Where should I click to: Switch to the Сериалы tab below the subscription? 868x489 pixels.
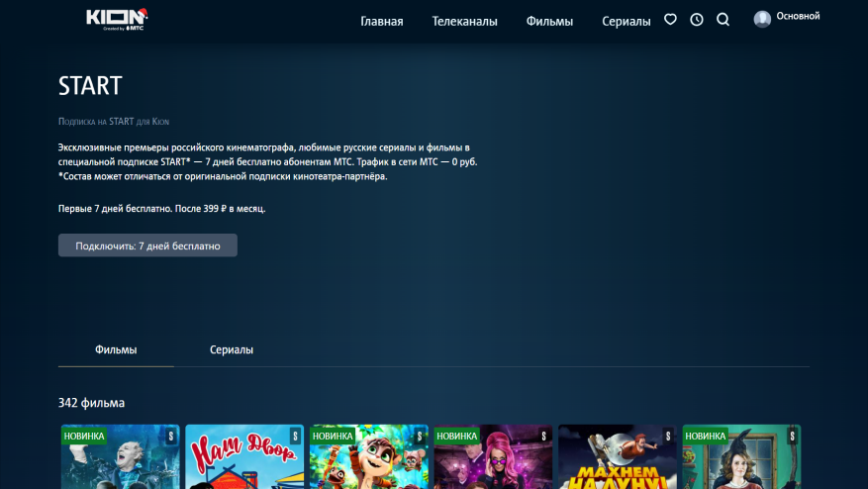(232, 350)
